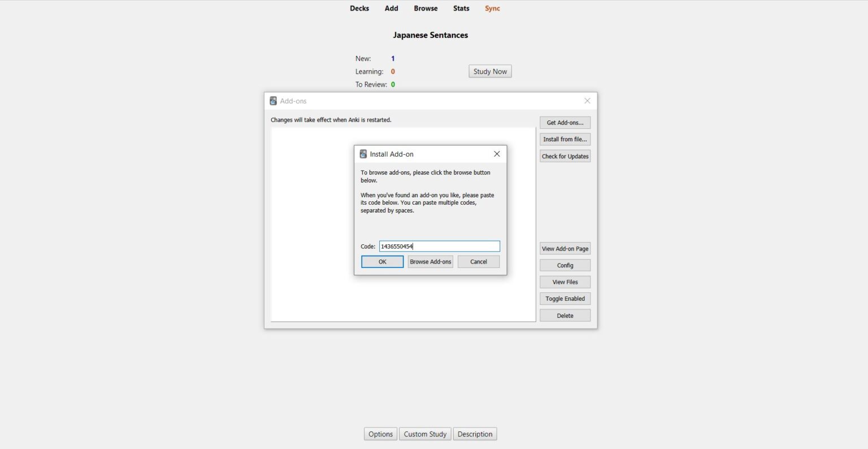Screen dimensions: 868x449
Task: Open the View Add-on Page
Action: (x=565, y=248)
